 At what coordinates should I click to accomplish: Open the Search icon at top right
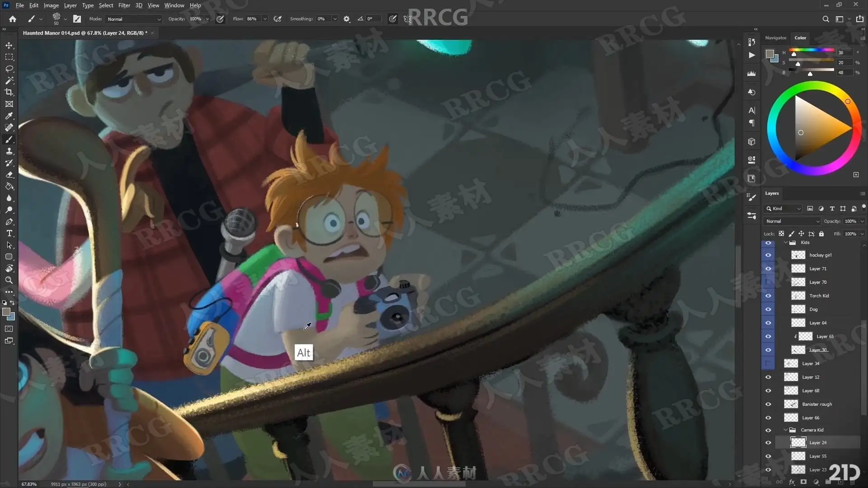coord(826,19)
